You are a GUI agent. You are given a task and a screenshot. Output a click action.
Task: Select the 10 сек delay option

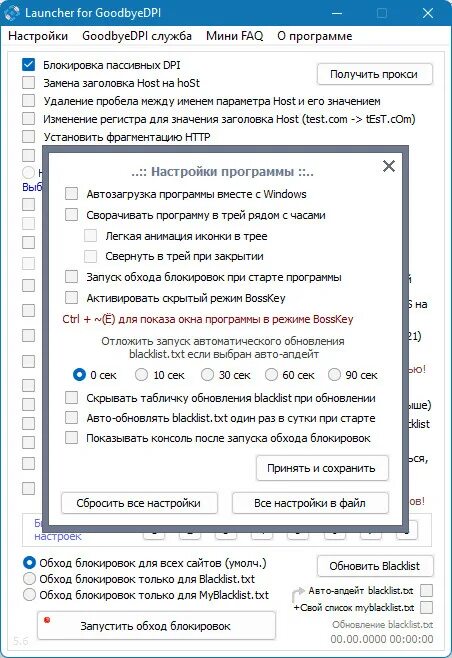[141, 374]
